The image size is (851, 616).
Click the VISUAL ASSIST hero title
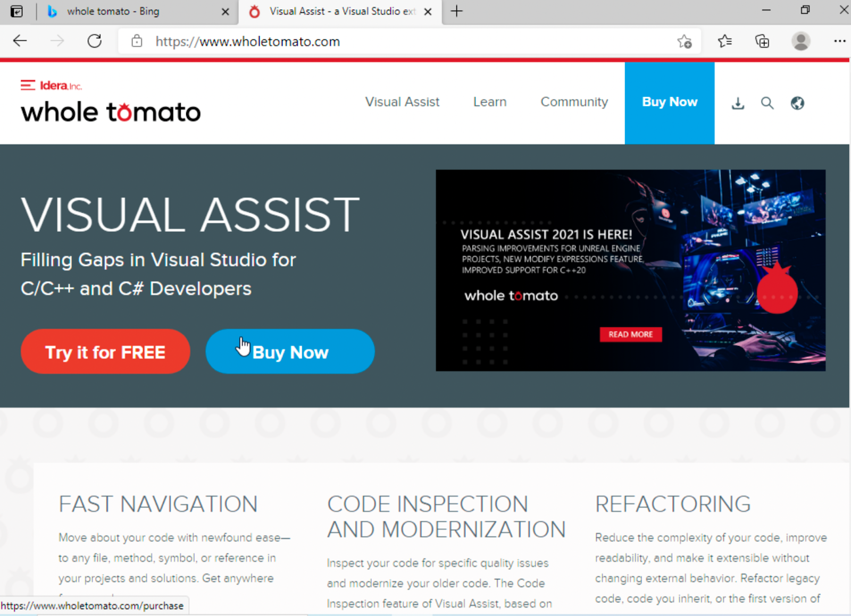(190, 215)
